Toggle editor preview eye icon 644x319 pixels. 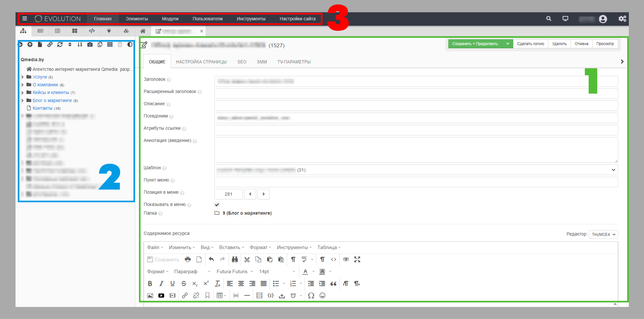click(346, 260)
